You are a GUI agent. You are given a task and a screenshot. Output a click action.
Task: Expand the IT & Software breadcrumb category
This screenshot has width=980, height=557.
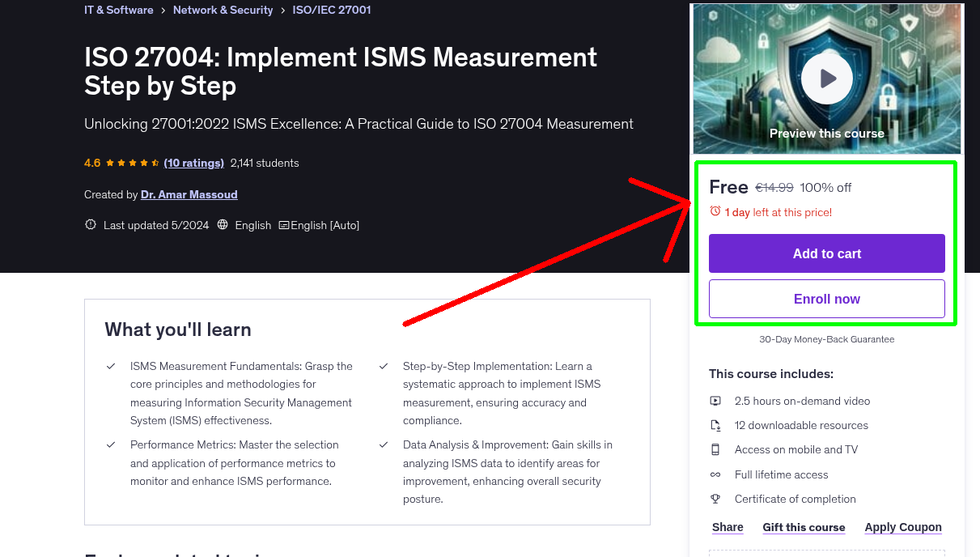pos(118,10)
